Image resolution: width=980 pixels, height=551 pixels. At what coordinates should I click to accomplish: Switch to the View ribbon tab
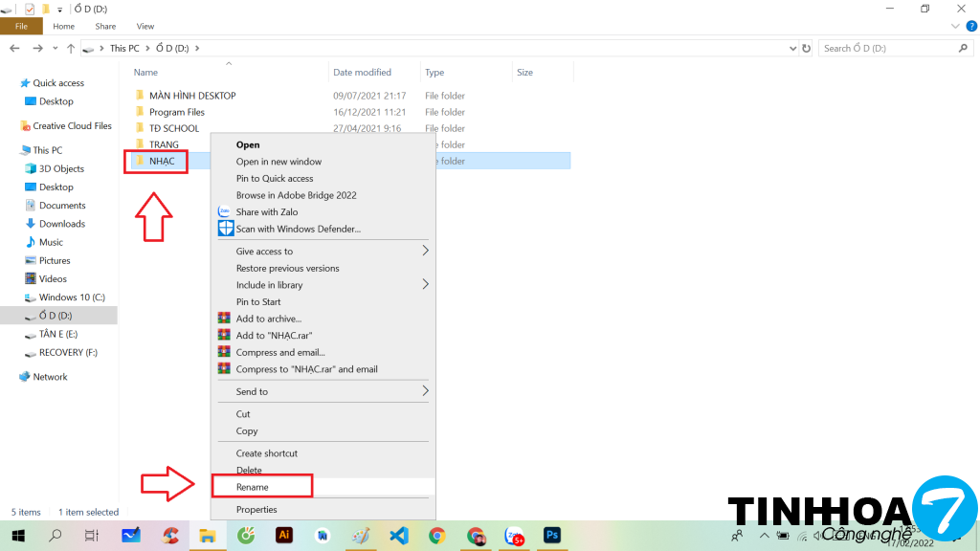coord(145,27)
